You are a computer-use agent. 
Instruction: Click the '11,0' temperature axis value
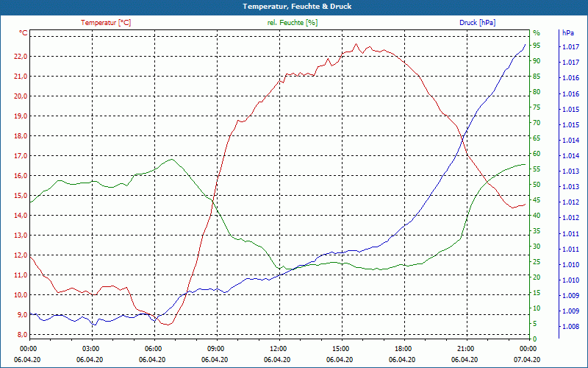(x=21, y=275)
